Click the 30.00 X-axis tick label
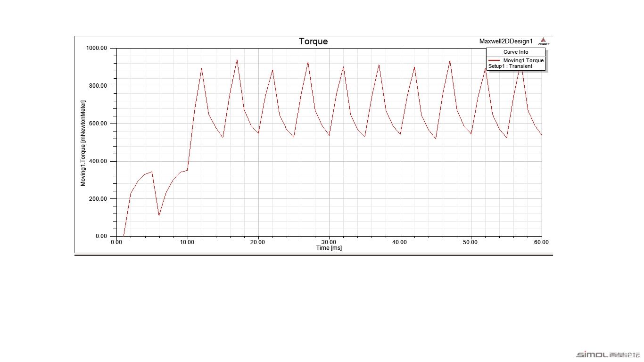This screenshot has height=362, width=644. [x=329, y=242]
